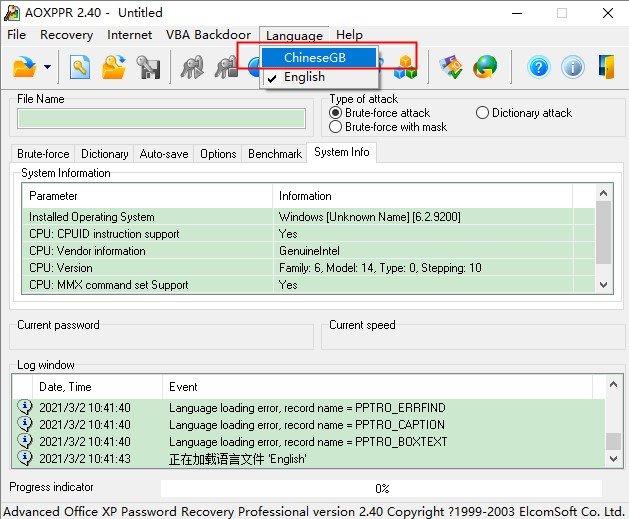Click the Date, Time column header

coord(97,387)
